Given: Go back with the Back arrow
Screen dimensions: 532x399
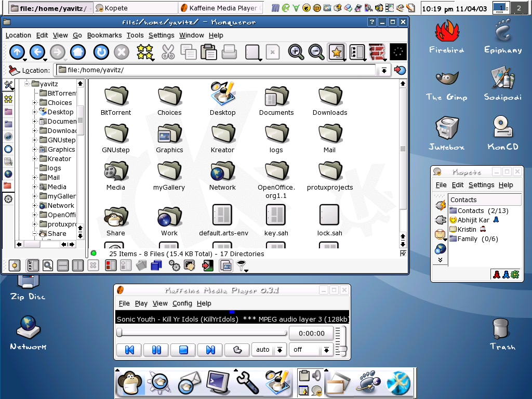Looking at the screenshot, I should click(37, 52).
